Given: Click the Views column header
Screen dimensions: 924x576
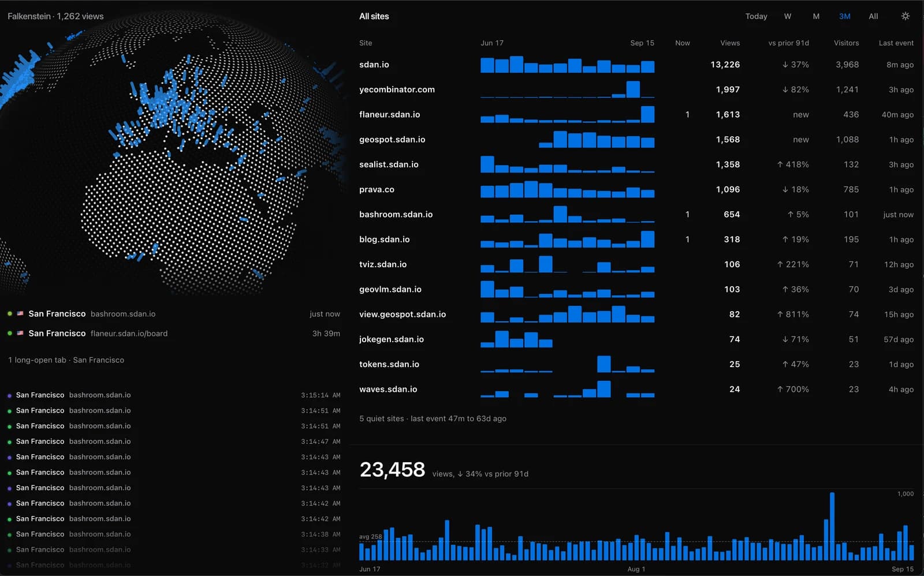Looking at the screenshot, I should (730, 43).
